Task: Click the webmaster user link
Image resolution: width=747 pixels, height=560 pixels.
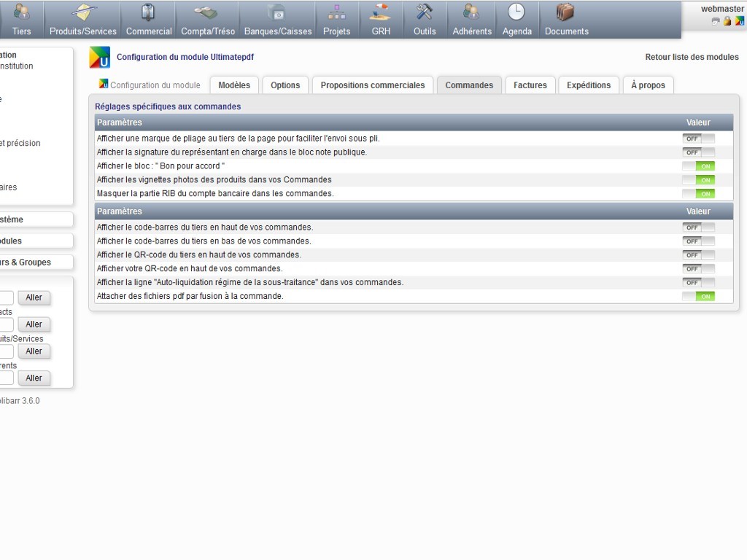Action: pyautogui.click(x=721, y=9)
